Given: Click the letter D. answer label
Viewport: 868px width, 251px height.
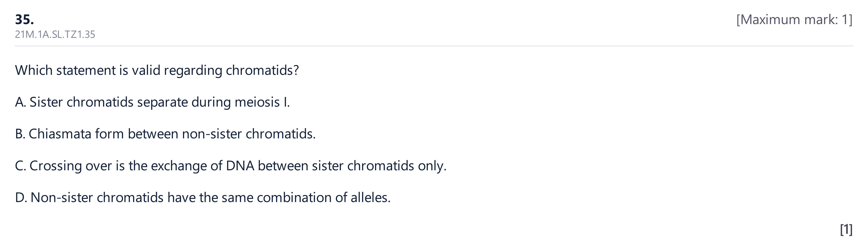Looking at the screenshot, I should [21, 197].
